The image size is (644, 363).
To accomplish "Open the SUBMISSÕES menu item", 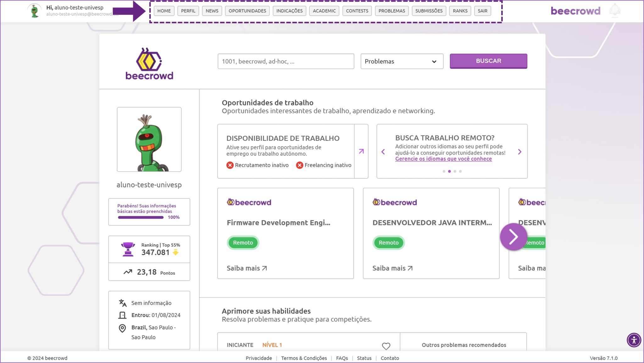I will coord(429,11).
